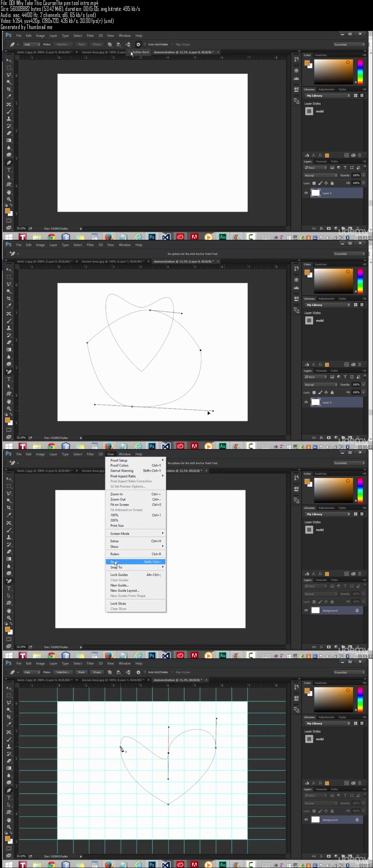Hide Layer 0 in the 00:03:02 frame
The height and width of the screenshot is (868, 373).
pos(306,193)
